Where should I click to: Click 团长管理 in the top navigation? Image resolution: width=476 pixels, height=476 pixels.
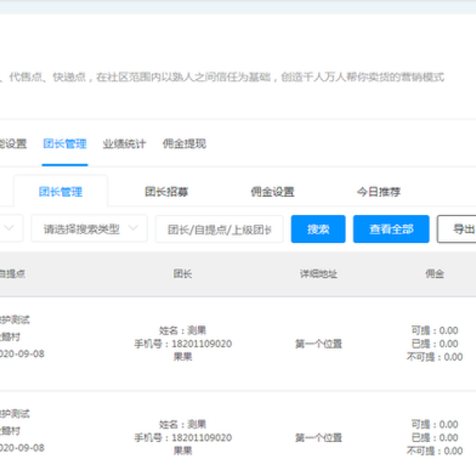[x=65, y=144]
